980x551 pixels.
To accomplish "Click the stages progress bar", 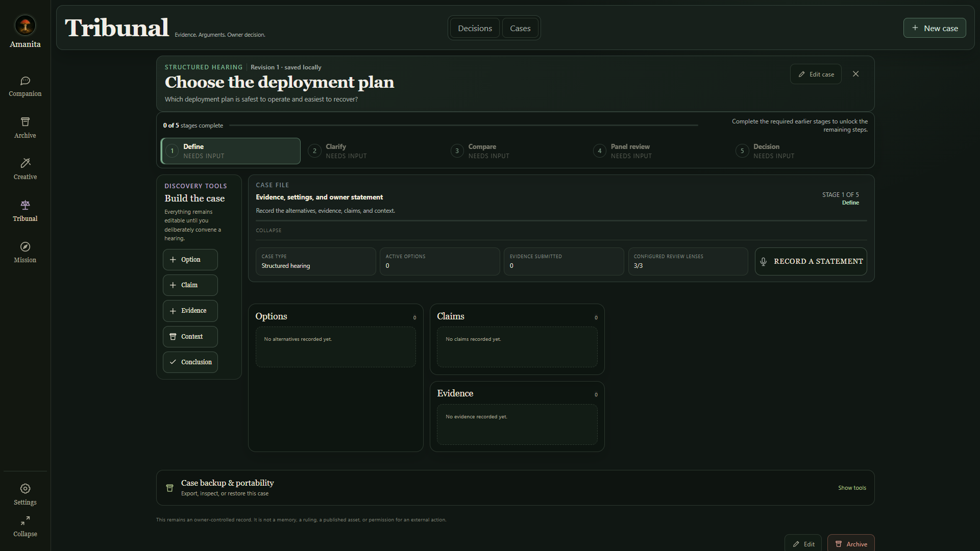I will tap(463, 125).
